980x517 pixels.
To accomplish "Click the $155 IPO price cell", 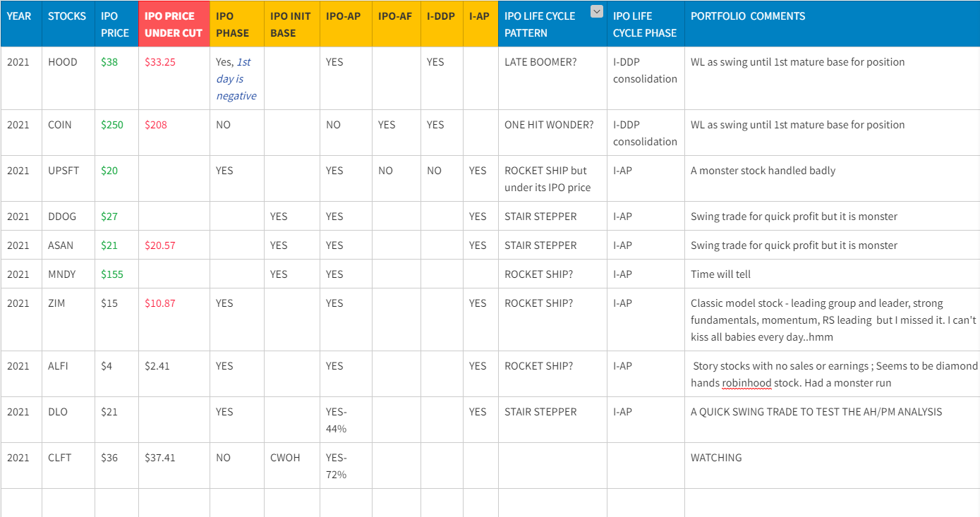I will tap(116, 274).
